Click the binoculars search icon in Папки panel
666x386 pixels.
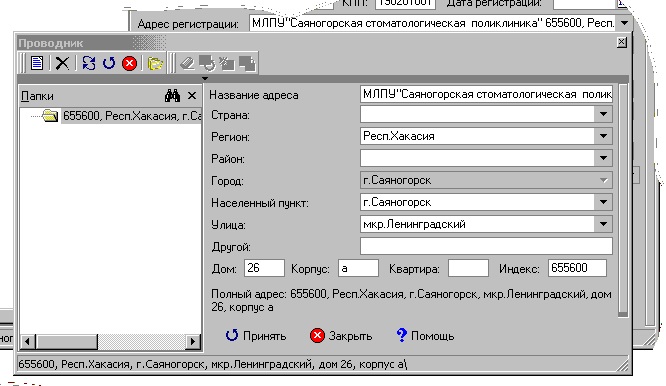click(172, 96)
